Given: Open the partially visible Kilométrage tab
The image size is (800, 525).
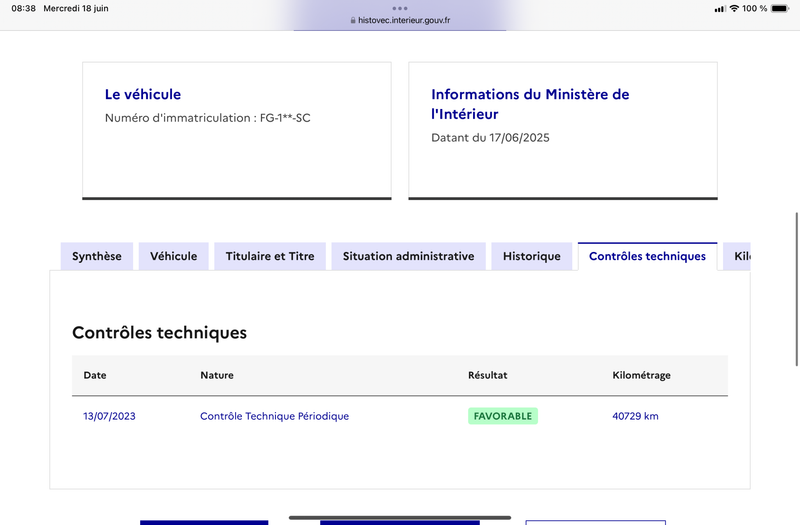Looking at the screenshot, I should tap(737, 256).
